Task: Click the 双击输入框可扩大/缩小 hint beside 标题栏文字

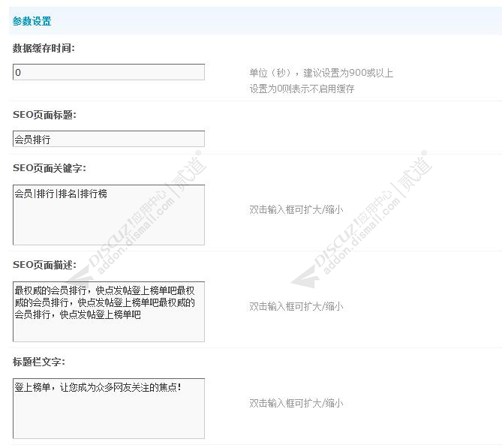Action: pyautogui.click(x=296, y=403)
